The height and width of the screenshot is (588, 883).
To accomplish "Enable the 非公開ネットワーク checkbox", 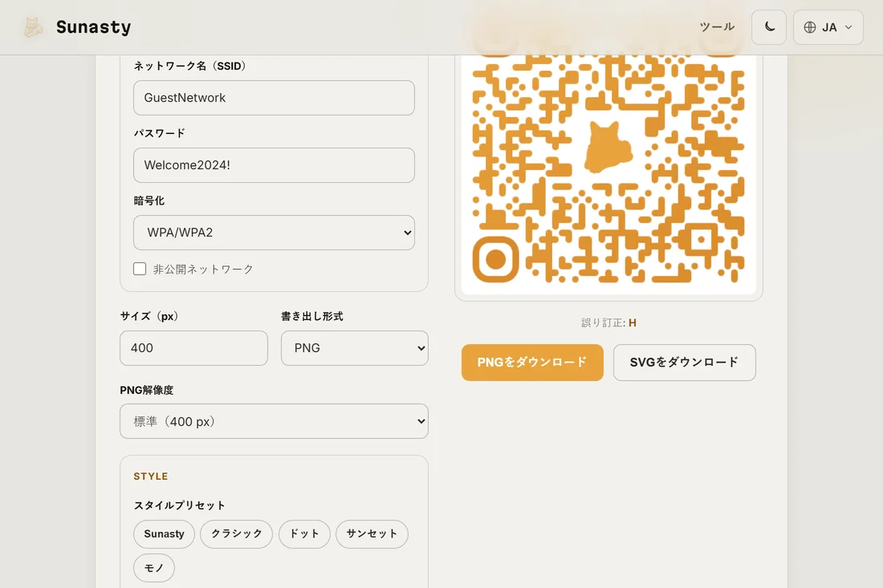I will tap(140, 269).
